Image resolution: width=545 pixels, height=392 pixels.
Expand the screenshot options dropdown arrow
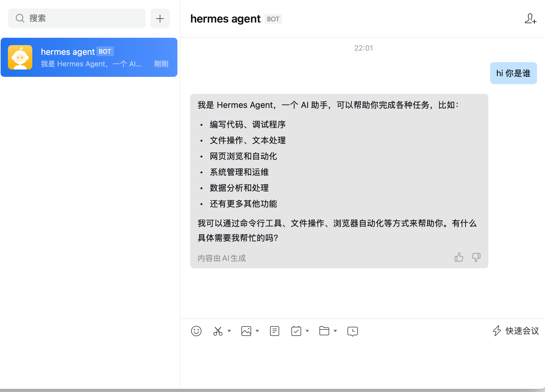229,331
